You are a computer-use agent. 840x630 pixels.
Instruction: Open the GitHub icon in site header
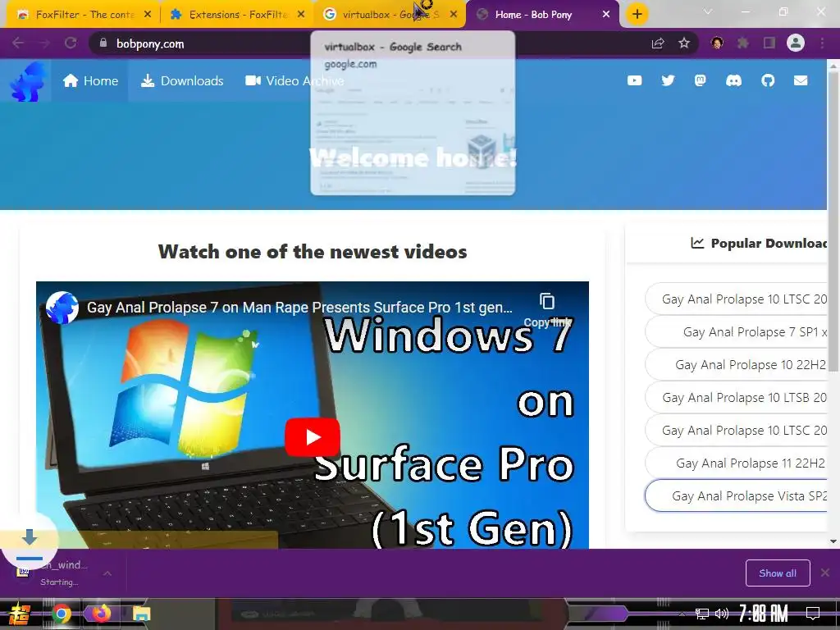pyautogui.click(x=768, y=81)
